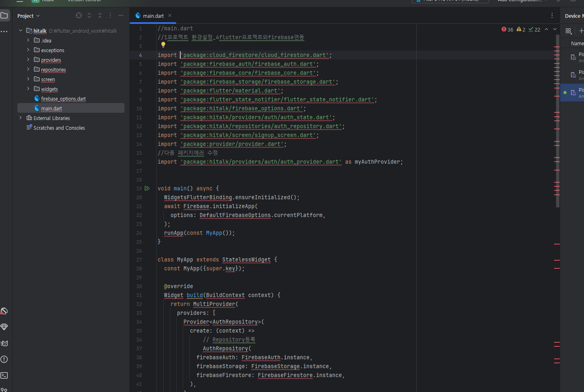584x392 pixels.
Task: Click FirebaseStorage.instance text
Action: tap(290, 366)
